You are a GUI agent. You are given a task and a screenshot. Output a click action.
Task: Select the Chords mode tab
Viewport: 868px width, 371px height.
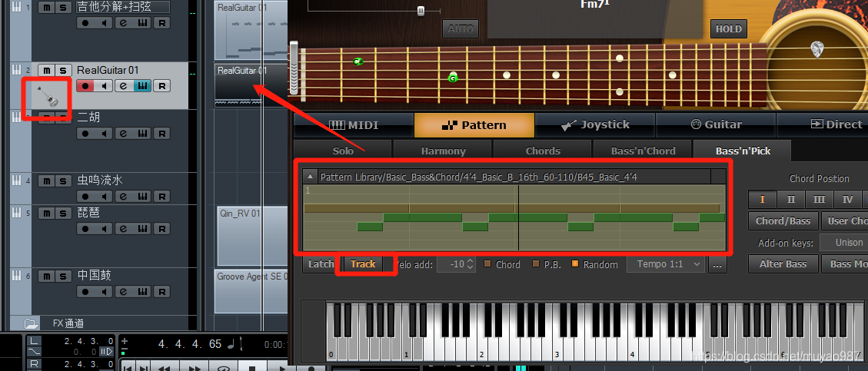click(543, 151)
